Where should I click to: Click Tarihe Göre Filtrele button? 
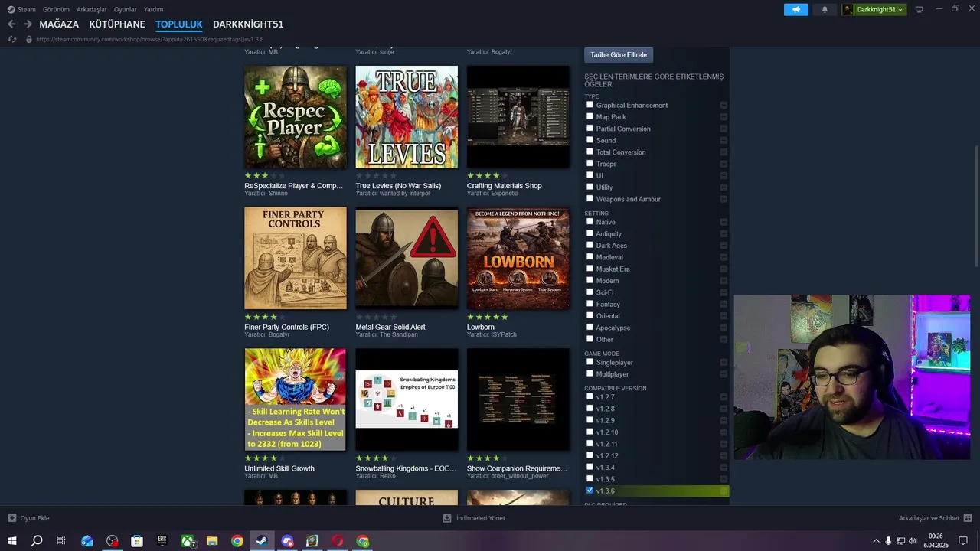(619, 55)
